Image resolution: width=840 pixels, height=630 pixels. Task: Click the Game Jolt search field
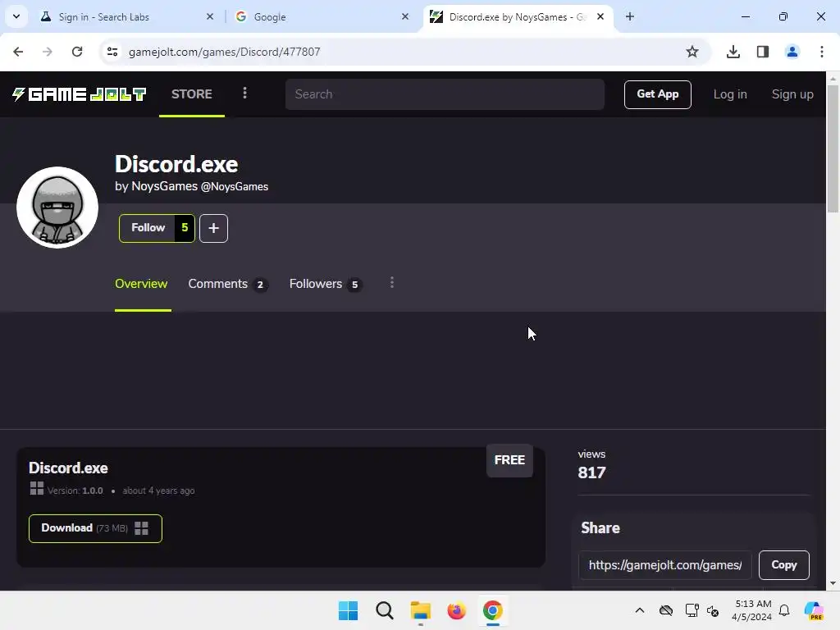click(x=445, y=94)
